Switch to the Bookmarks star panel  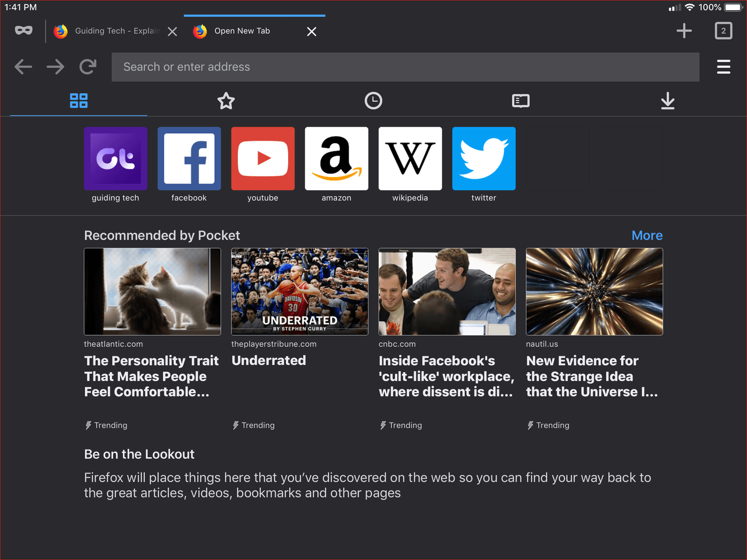pyautogui.click(x=226, y=101)
